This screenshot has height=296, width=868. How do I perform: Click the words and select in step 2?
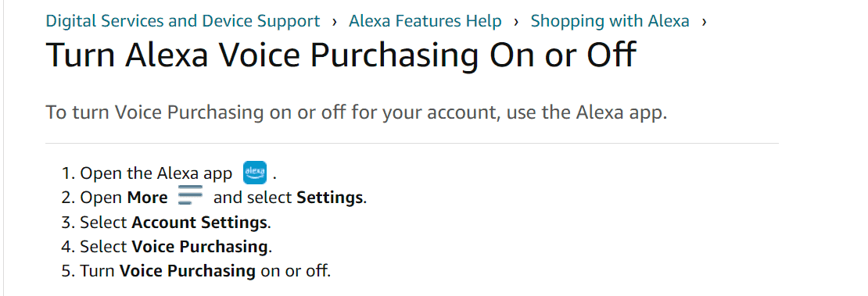pyautogui.click(x=253, y=198)
